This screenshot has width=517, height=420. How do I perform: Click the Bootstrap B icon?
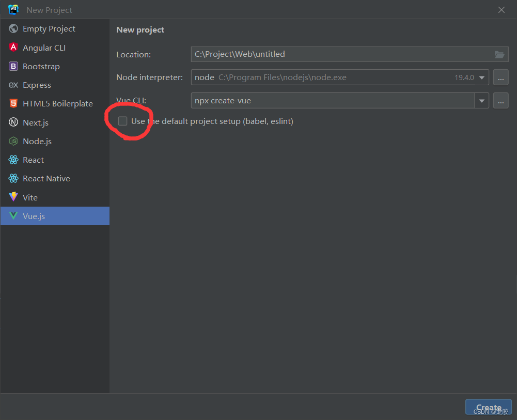coord(13,66)
